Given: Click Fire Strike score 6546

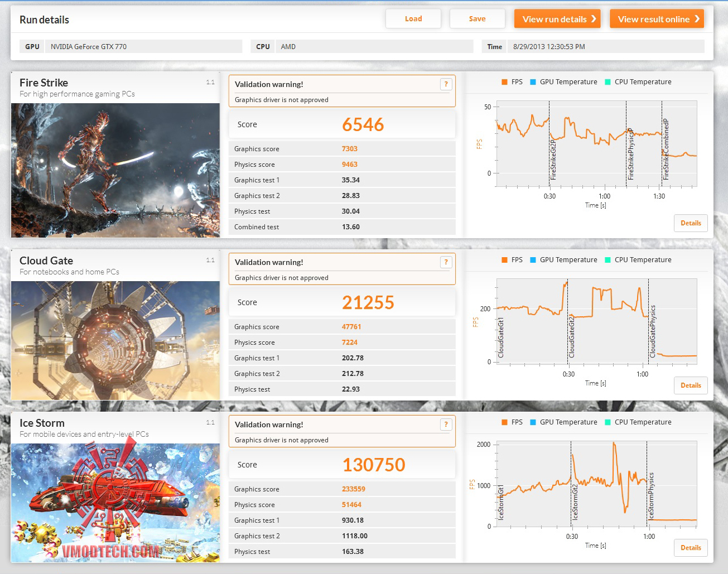Looking at the screenshot, I should (363, 124).
